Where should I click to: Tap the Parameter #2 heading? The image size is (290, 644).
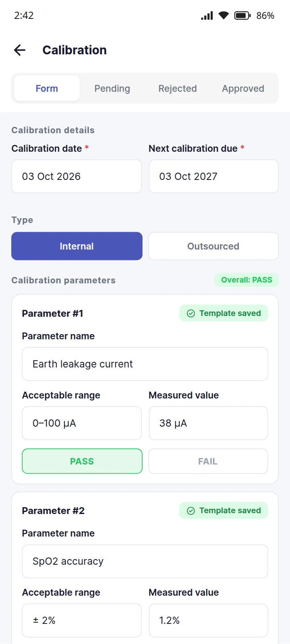coord(53,511)
